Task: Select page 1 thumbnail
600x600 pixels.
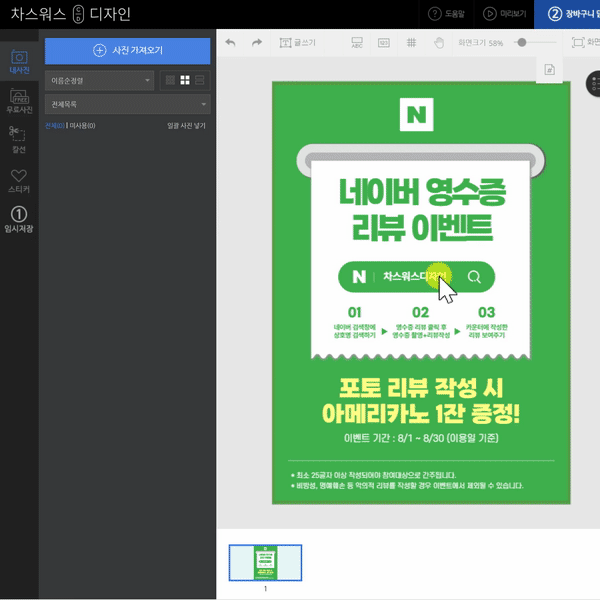Action: pyautogui.click(x=265, y=562)
